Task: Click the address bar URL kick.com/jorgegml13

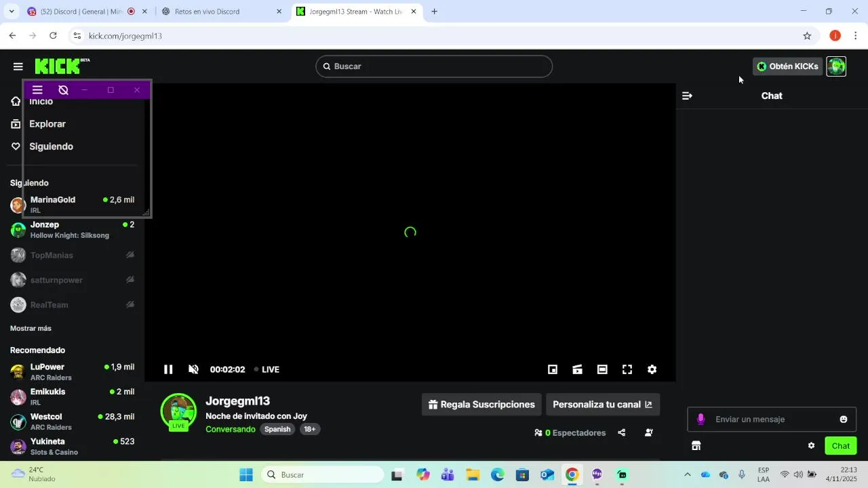Action: point(125,36)
